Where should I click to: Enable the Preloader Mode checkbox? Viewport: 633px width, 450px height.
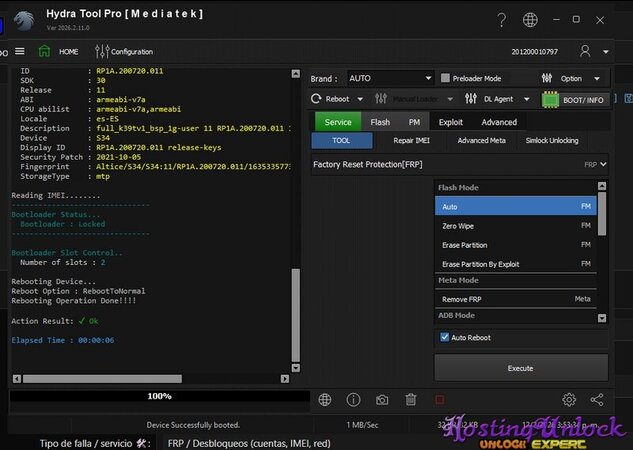[x=445, y=78]
